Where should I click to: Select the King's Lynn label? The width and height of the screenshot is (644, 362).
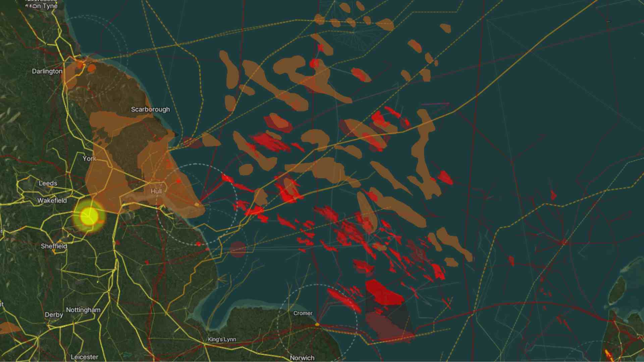click(x=222, y=339)
